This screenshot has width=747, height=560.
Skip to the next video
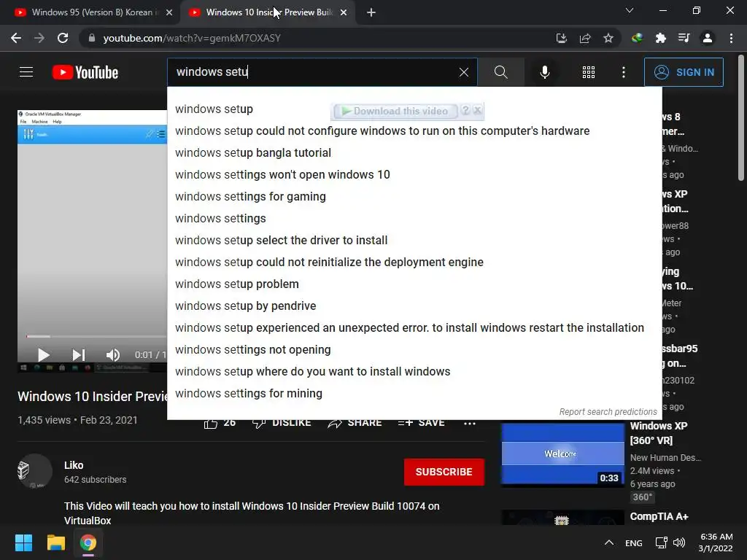[x=79, y=355]
